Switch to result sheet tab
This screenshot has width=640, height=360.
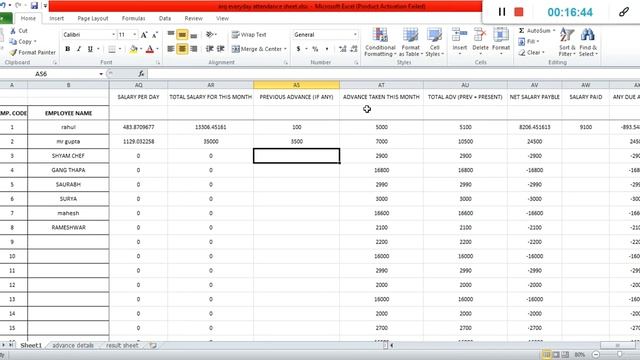pos(122,346)
